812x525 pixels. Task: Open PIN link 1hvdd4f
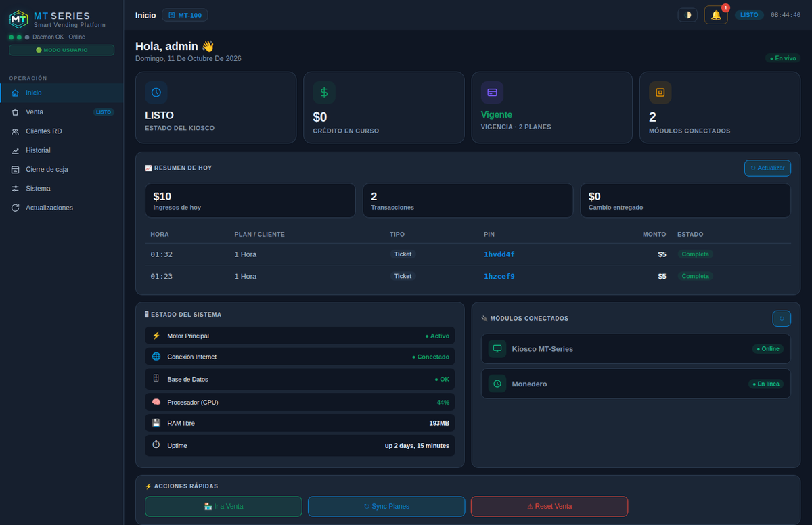[499, 254]
